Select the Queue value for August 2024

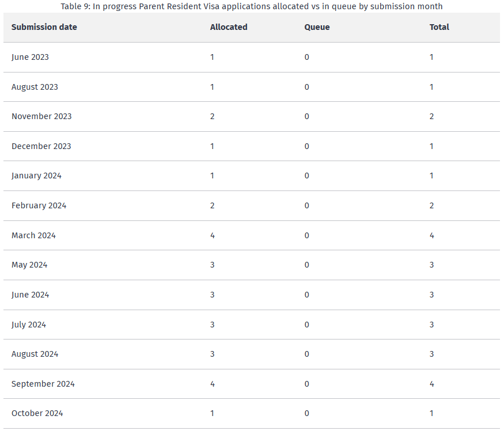pyautogui.click(x=306, y=354)
